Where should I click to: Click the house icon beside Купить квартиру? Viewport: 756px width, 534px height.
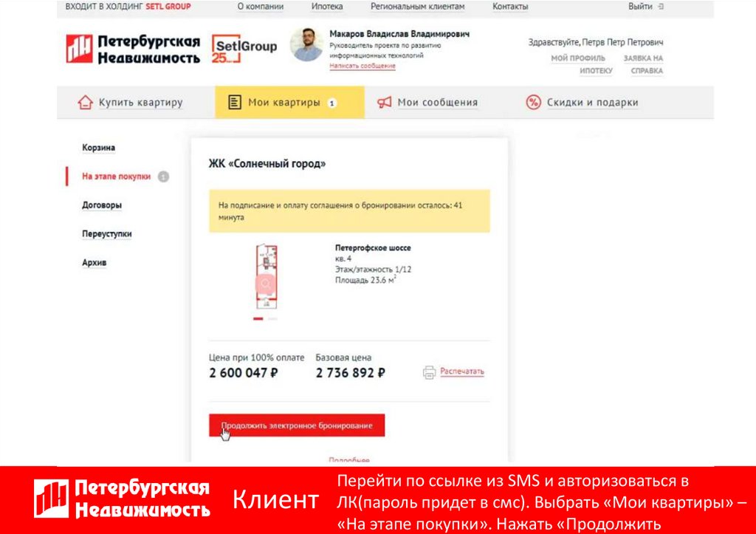(x=86, y=102)
